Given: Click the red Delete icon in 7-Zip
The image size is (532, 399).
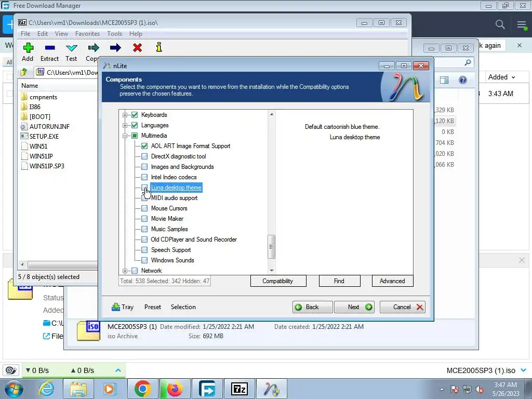Looking at the screenshot, I should tap(137, 48).
